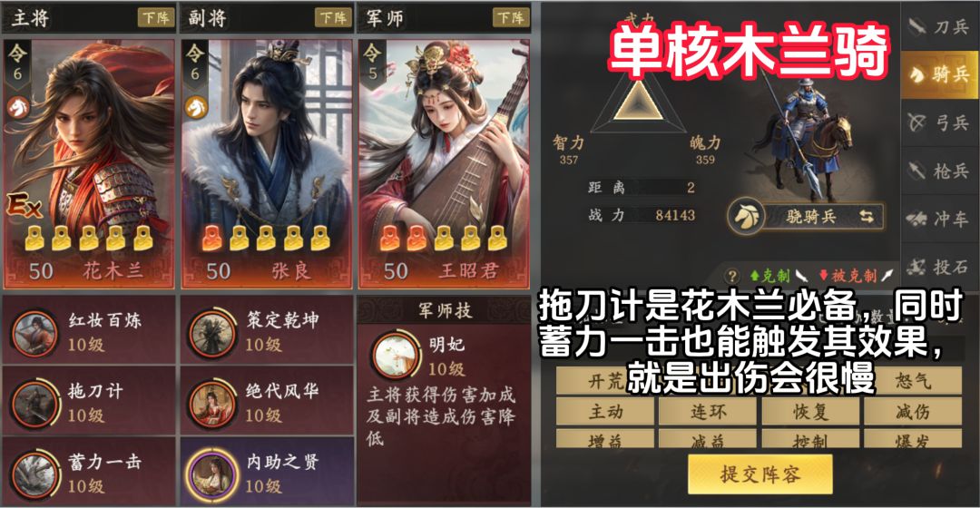Select the 刀兵 tab

(x=939, y=26)
